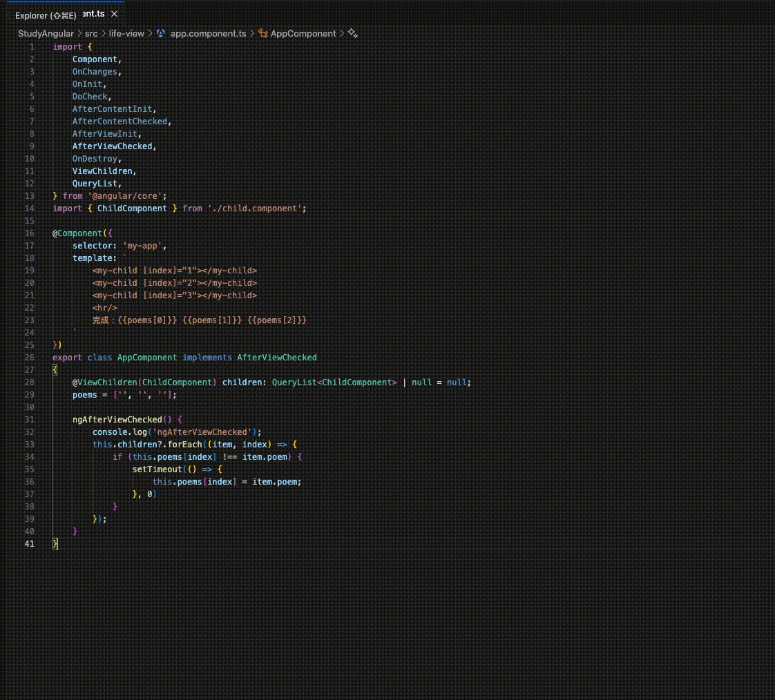775x700 pixels.
Task: Click line number 16 in the gutter
Action: pos(29,233)
